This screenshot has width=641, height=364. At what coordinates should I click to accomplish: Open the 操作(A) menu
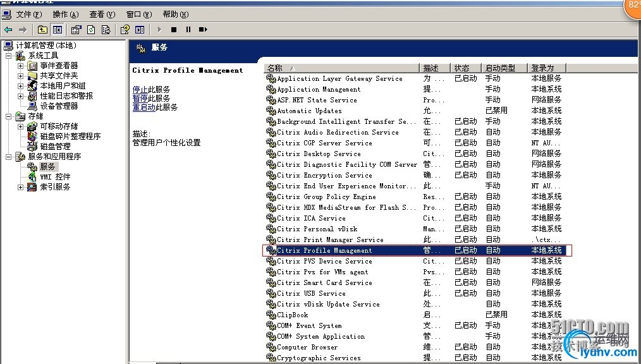pyautogui.click(x=65, y=15)
